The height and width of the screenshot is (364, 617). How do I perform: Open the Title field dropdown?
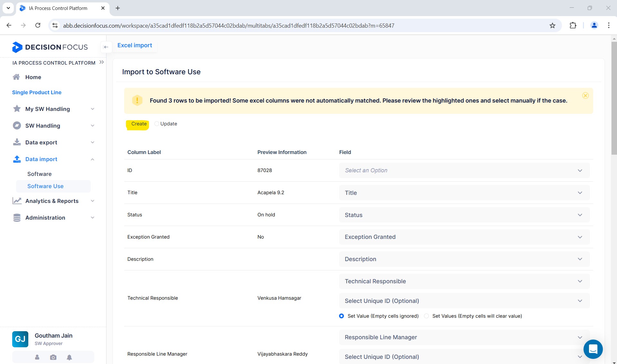tap(464, 193)
